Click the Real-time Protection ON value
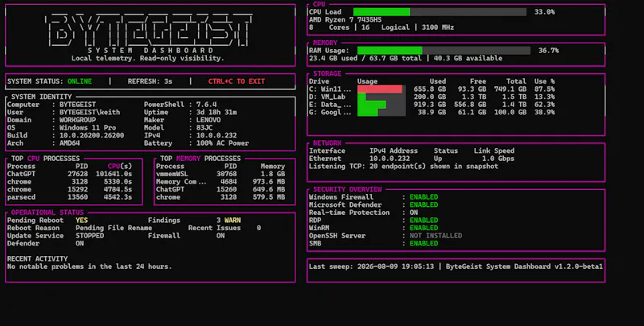 click(414, 213)
